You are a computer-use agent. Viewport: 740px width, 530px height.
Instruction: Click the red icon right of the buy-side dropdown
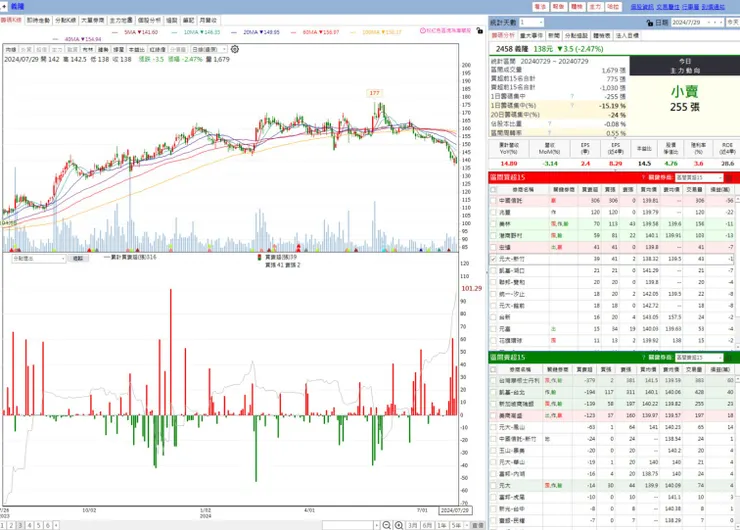tap(729, 177)
